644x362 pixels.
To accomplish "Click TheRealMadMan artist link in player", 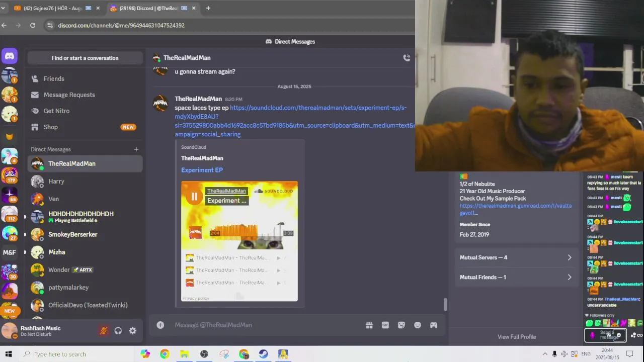I will point(226,191).
